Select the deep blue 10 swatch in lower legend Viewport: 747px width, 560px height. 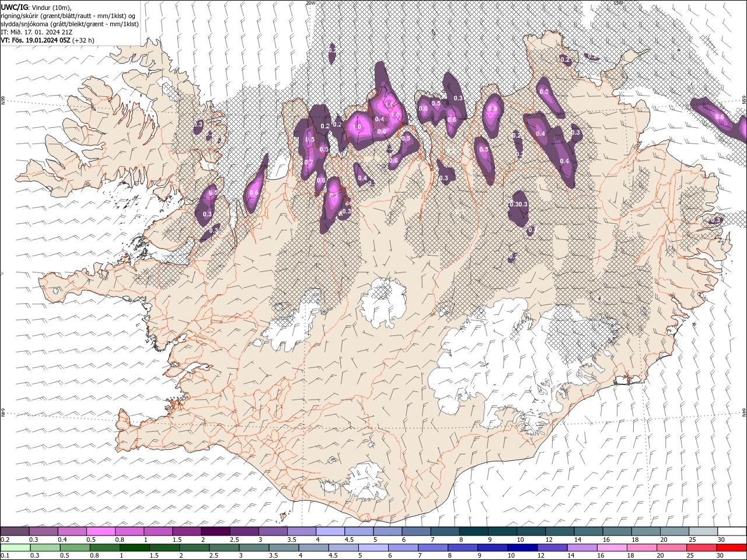click(x=522, y=548)
